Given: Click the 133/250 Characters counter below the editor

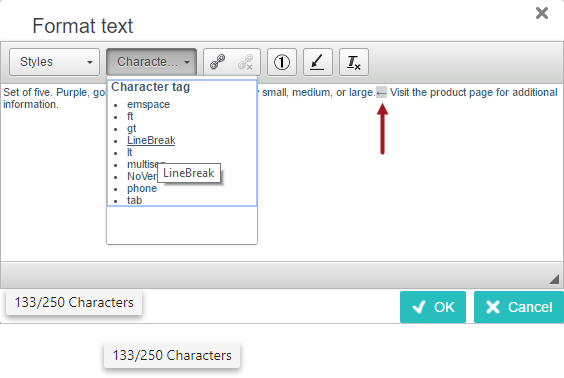Looking at the screenshot, I should (x=74, y=302).
